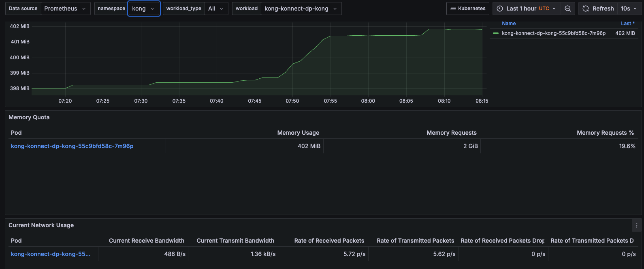The width and height of the screenshot is (644, 269).
Task: Click the refresh circular arrows icon
Action: coord(586,9)
